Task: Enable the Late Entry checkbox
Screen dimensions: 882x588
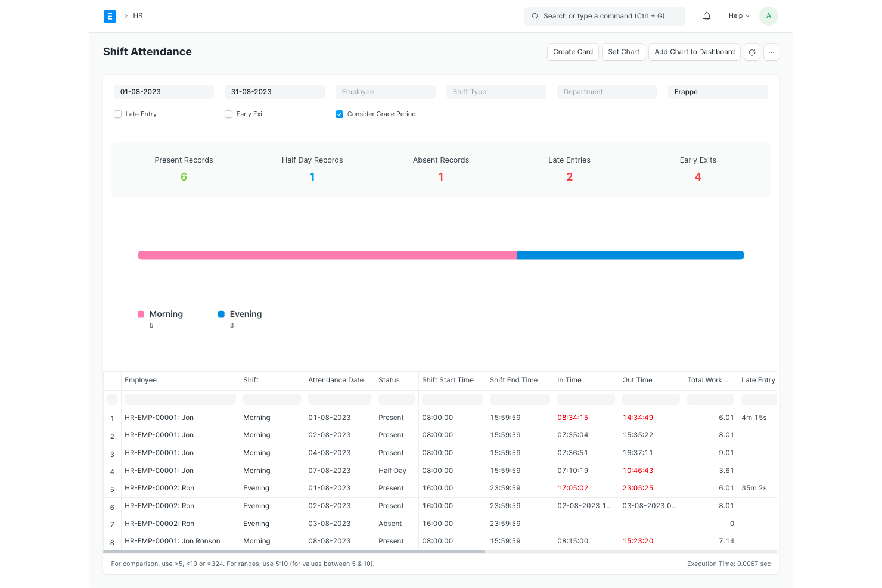Action: 117,114
